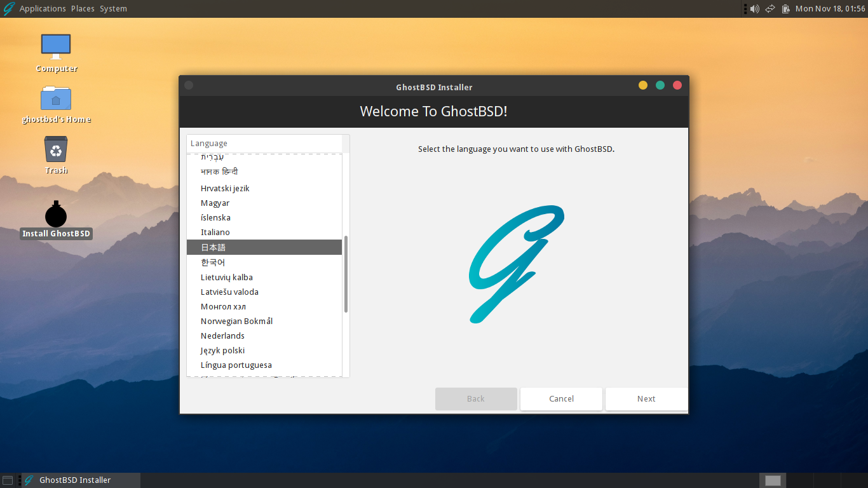Select the Hindi language entry
The height and width of the screenshot is (488, 868).
click(264, 172)
